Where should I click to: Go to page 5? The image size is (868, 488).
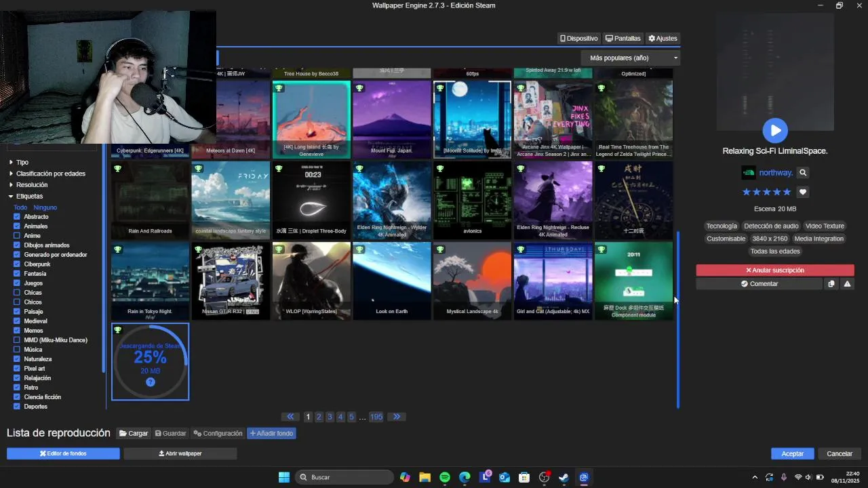point(351,417)
